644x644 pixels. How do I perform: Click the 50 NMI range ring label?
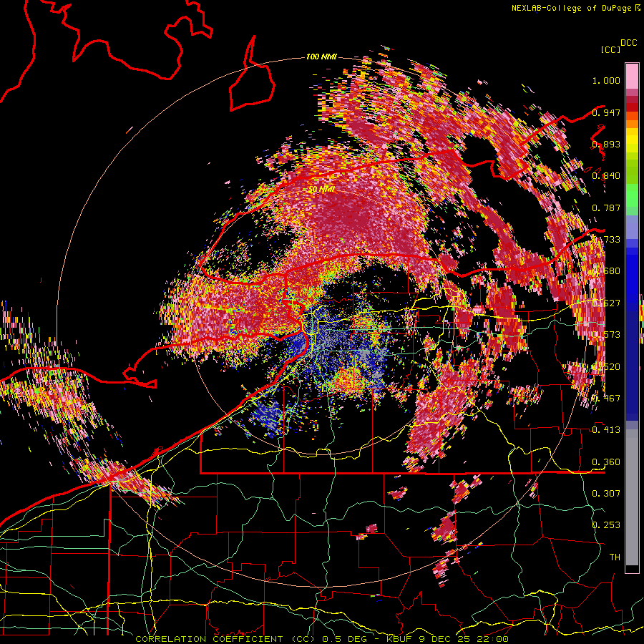(321, 190)
